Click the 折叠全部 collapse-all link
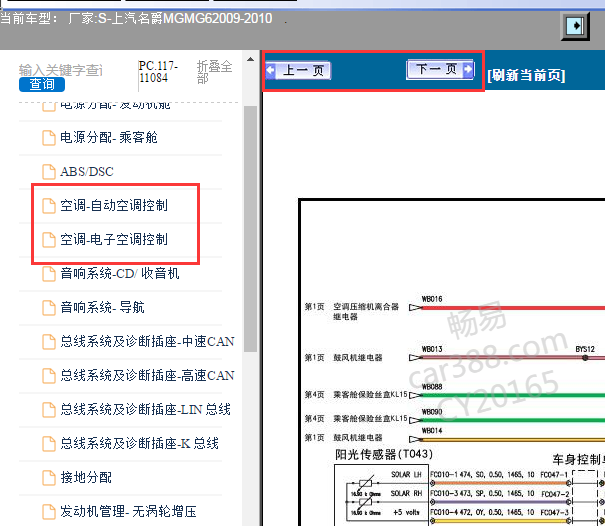 tap(214, 72)
